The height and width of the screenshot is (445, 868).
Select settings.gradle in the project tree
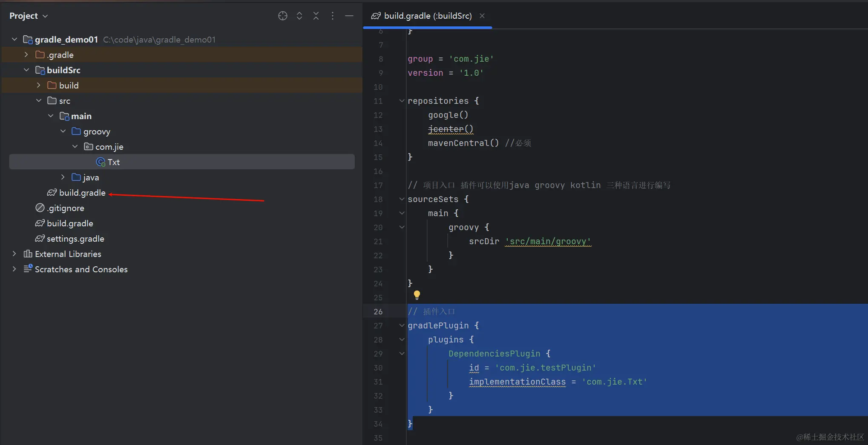pos(75,239)
